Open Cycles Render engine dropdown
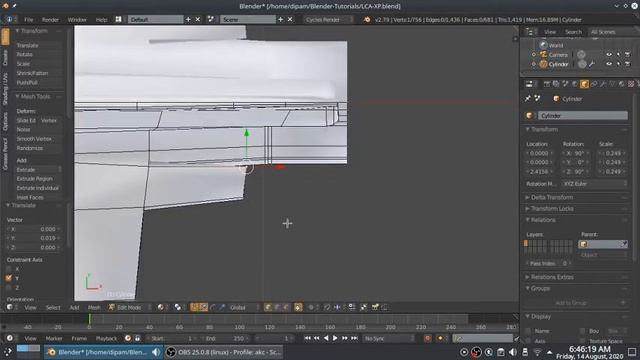The width and height of the screenshot is (640, 360). (x=329, y=19)
